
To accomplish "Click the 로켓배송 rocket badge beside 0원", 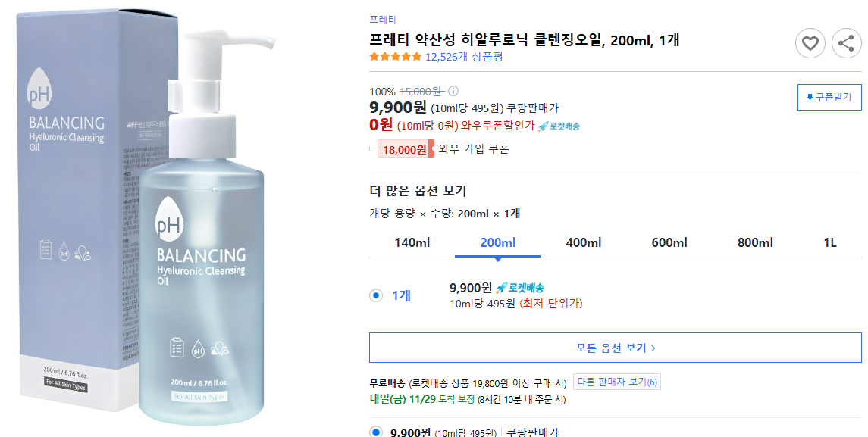I will coord(560,127).
